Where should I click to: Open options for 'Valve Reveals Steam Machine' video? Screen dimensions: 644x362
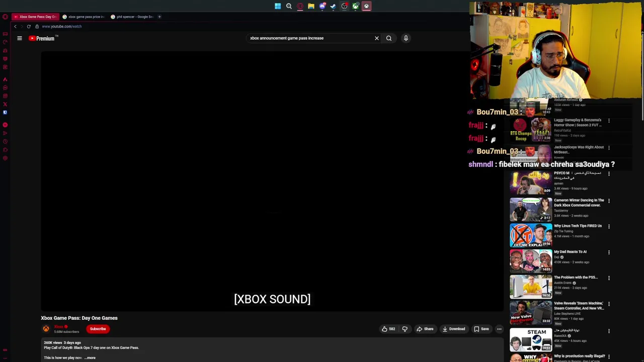[609, 304]
